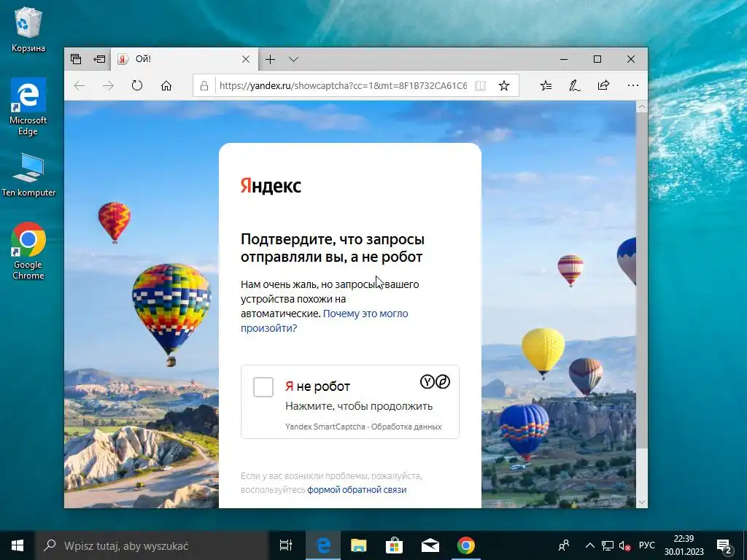Viewport: 747px width, 560px height.
Task: Open the tabs you've set aside icon
Action: pos(76,59)
